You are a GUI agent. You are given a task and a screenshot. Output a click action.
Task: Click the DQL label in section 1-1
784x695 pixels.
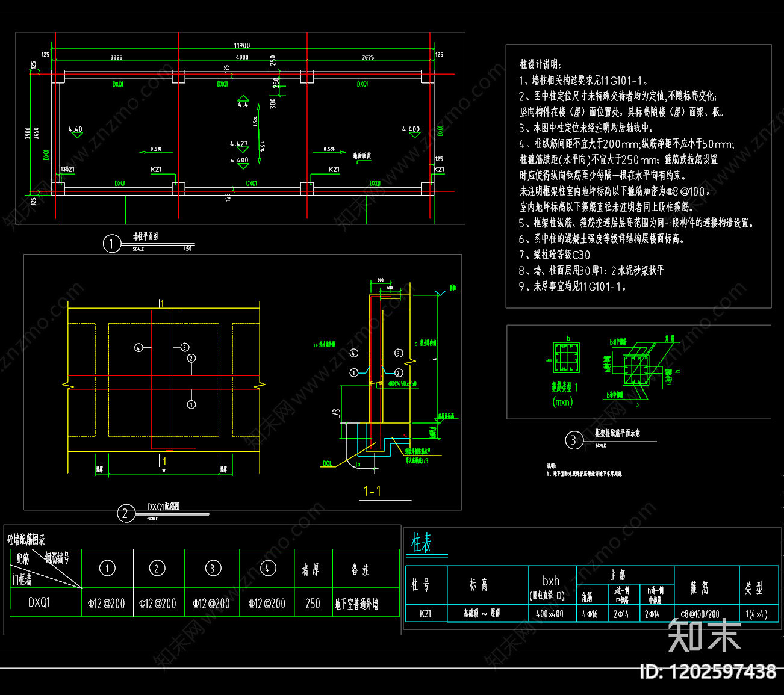coord(328,463)
